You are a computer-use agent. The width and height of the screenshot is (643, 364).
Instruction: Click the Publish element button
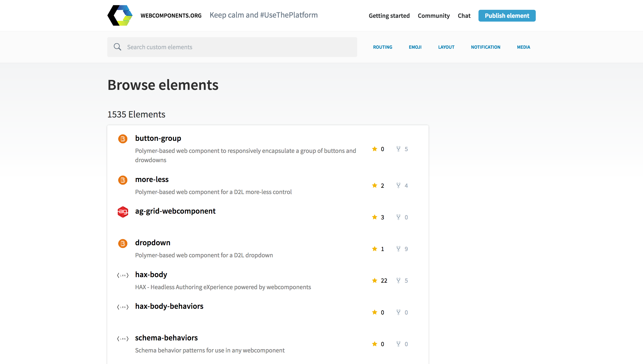(507, 16)
